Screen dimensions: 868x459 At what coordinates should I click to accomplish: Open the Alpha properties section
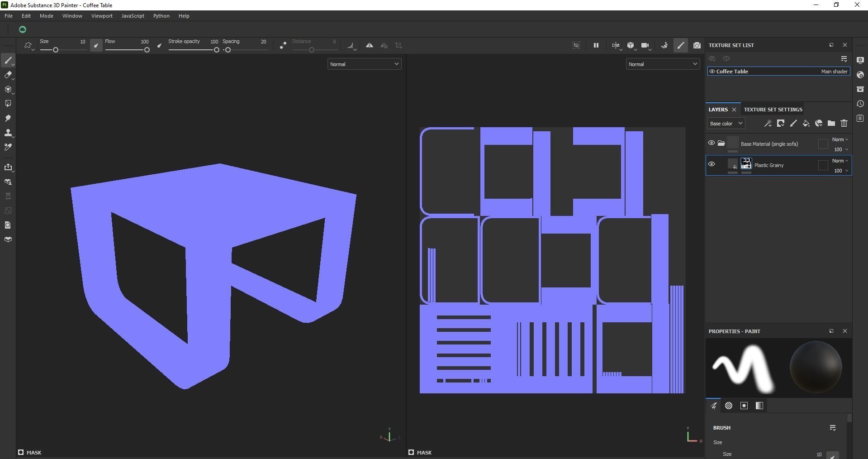tap(729, 406)
